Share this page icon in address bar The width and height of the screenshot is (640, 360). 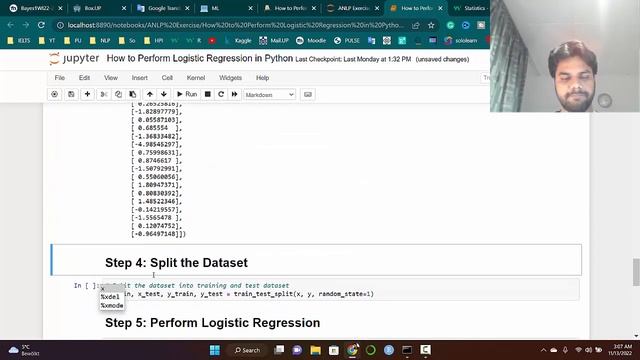(x=416, y=25)
